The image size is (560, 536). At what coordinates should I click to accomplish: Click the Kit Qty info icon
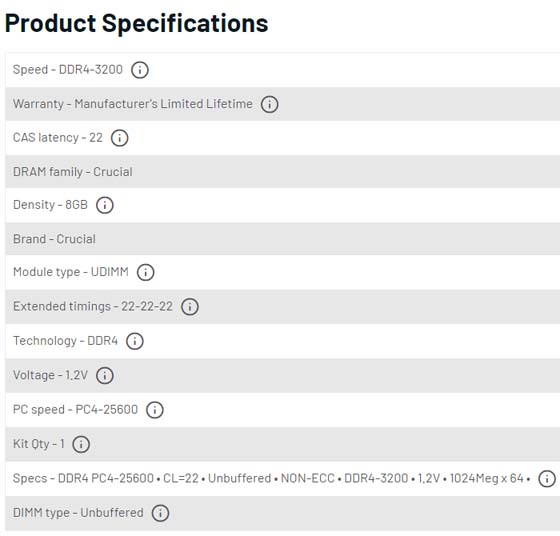81,444
